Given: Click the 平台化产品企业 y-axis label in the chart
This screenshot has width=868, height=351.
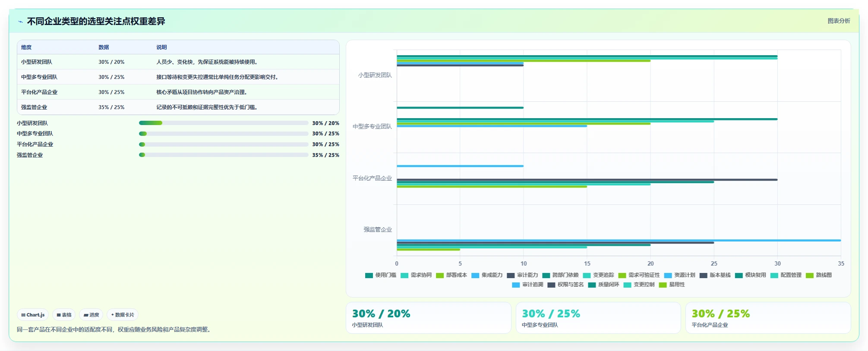Looking at the screenshot, I should tap(372, 178).
